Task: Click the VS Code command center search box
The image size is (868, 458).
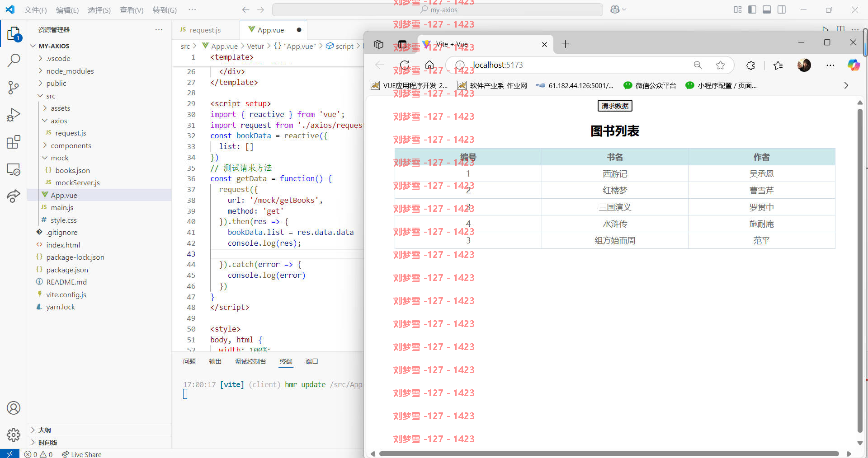Action: [438, 9]
